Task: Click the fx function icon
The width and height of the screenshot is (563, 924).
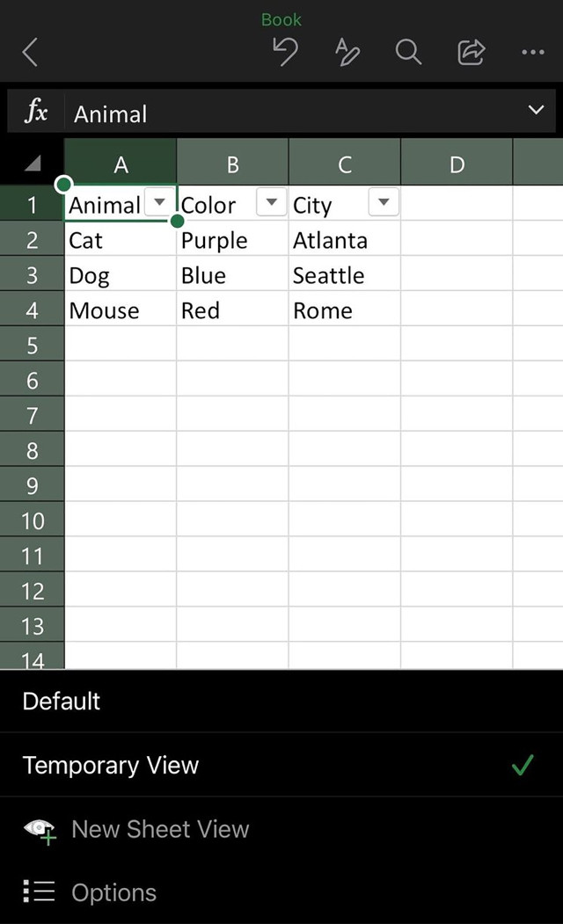Action: (35, 111)
